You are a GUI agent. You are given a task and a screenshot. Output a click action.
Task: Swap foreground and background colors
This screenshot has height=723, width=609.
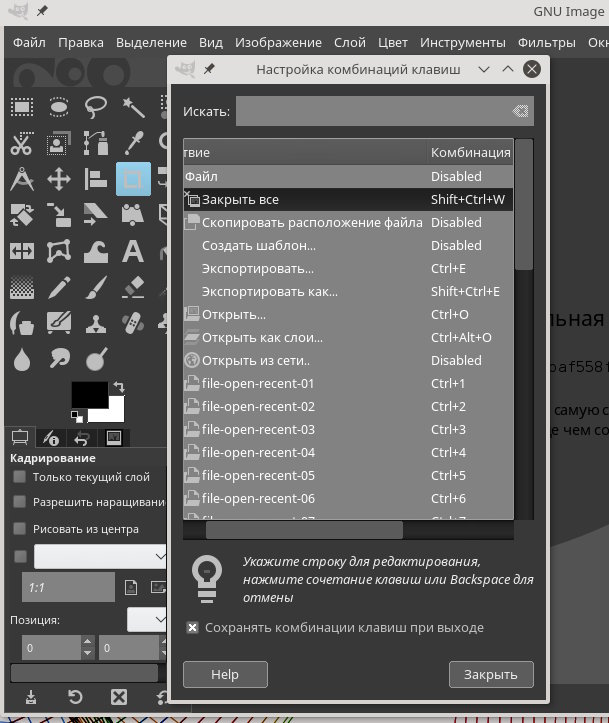click(x=119, y=386)
